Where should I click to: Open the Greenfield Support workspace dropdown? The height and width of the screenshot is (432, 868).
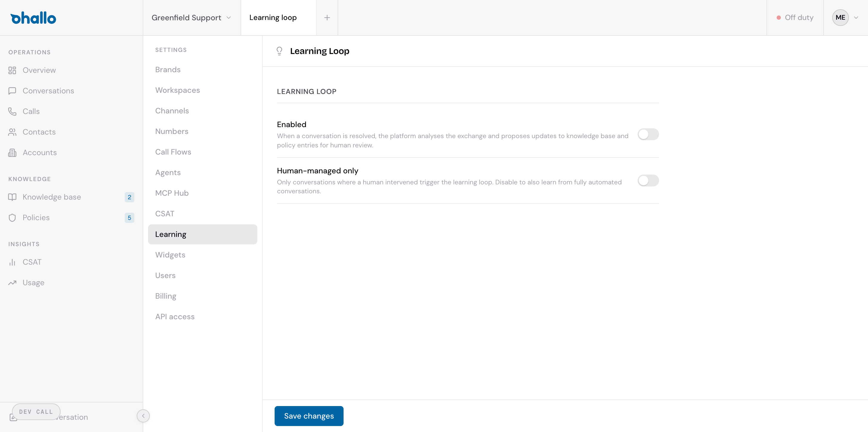pyautogui.click(x=191, y=18)
